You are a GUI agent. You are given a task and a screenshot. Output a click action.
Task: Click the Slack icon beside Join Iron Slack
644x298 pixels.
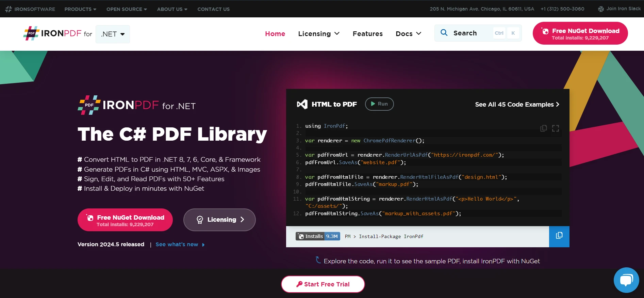pos(601,9)
